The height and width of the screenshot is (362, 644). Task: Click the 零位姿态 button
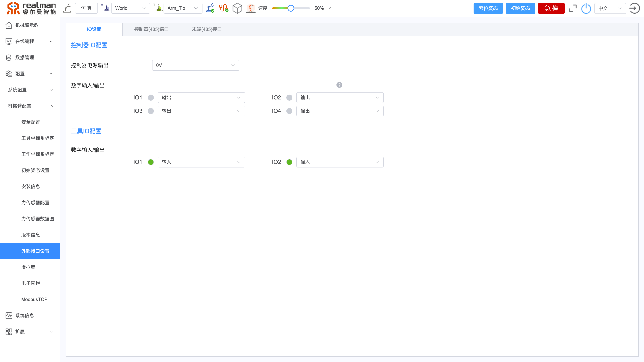488,9
